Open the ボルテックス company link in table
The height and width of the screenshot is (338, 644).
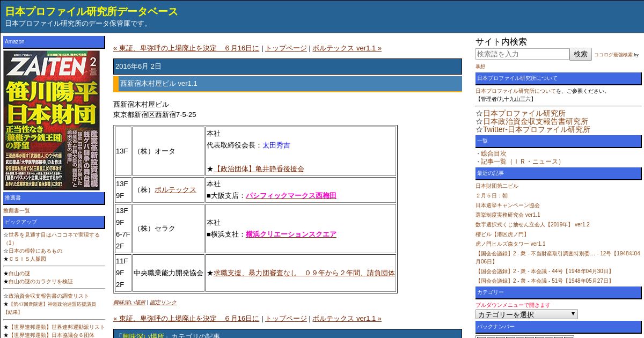click(175, 190)
